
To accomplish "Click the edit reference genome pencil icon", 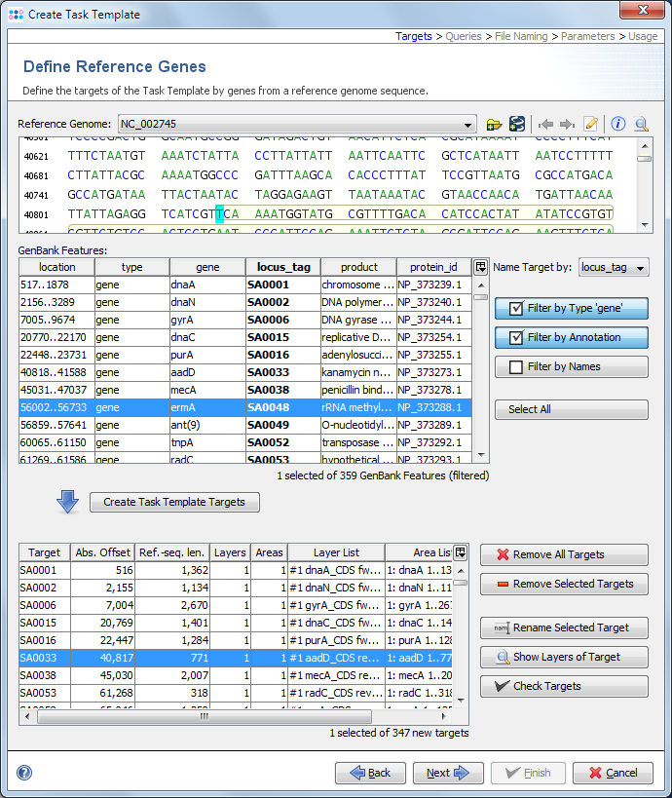I will coord(590,124).
